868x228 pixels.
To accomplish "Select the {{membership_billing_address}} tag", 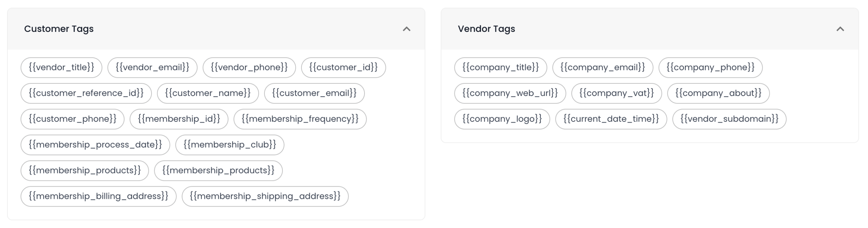I will click(98, 196).
